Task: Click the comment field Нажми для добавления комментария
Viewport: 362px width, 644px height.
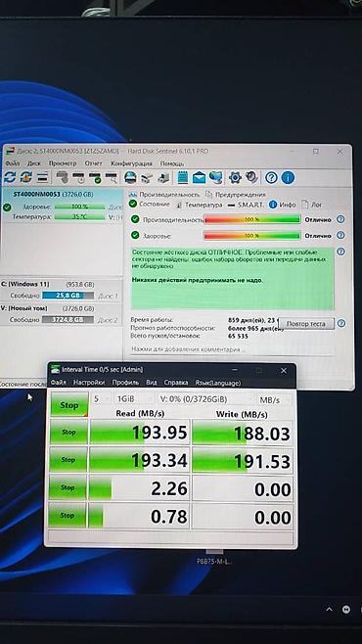Action: click(x=232, y=349)
